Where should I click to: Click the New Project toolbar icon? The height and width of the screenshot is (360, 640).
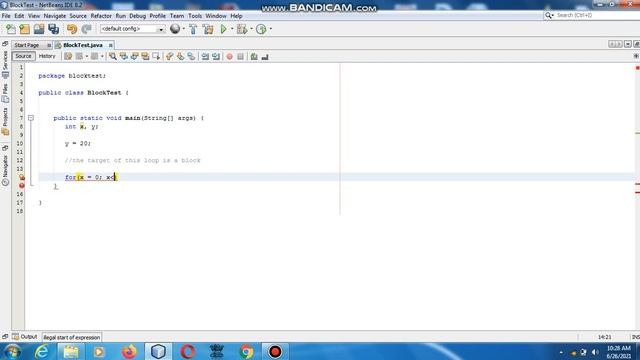[24, 29]
